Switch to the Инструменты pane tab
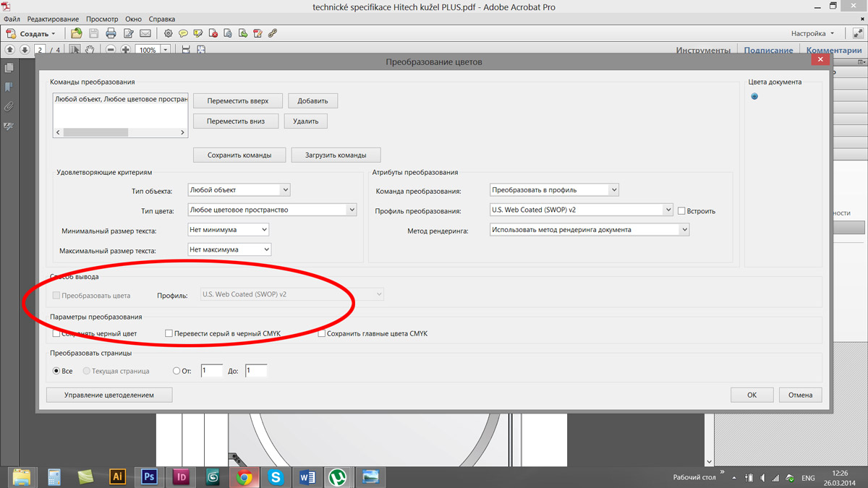Screen dimensions: 868x488 pyautogui.click(x=703, y=50)
